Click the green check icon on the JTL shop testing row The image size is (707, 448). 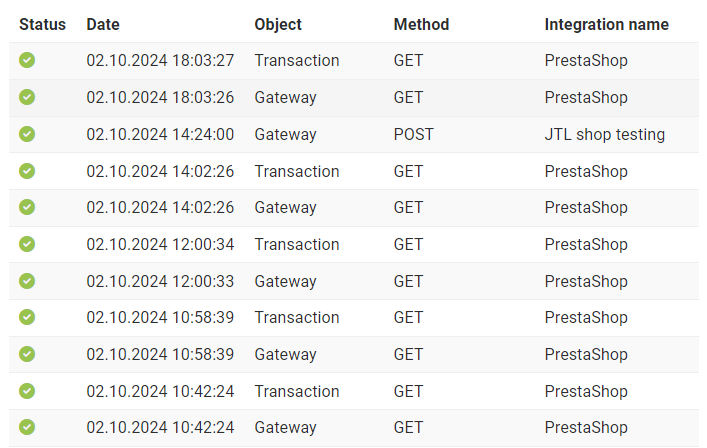(x=27, y=134)
